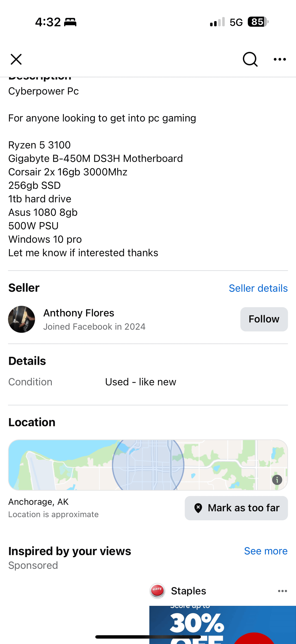Tap the search magnifier icon
296x644 pixels.
[250, 59]
